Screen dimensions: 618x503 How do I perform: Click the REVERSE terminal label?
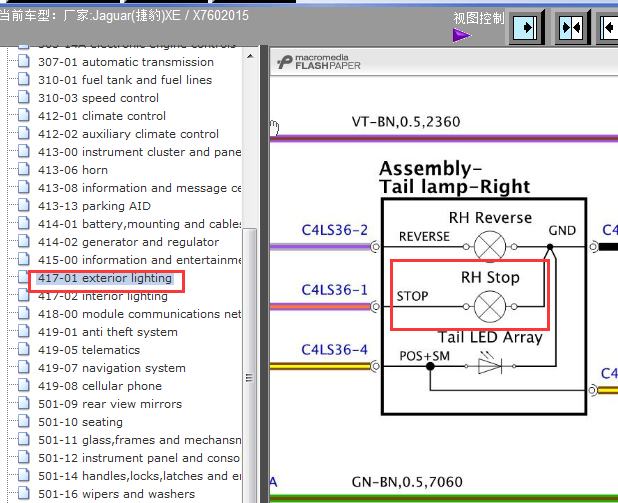(424, 237)
